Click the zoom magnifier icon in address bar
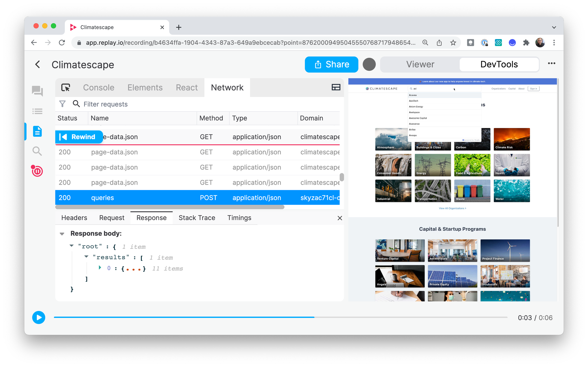 click(425, 43)
